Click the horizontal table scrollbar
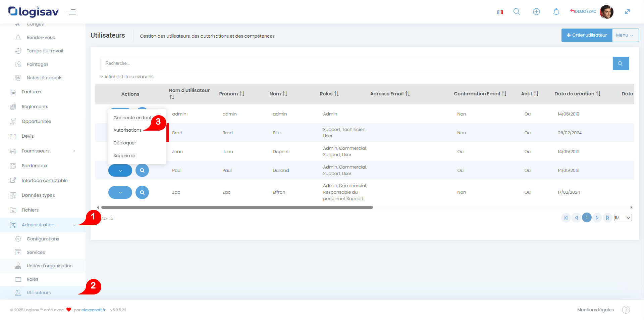 click(x=237, y=208)
